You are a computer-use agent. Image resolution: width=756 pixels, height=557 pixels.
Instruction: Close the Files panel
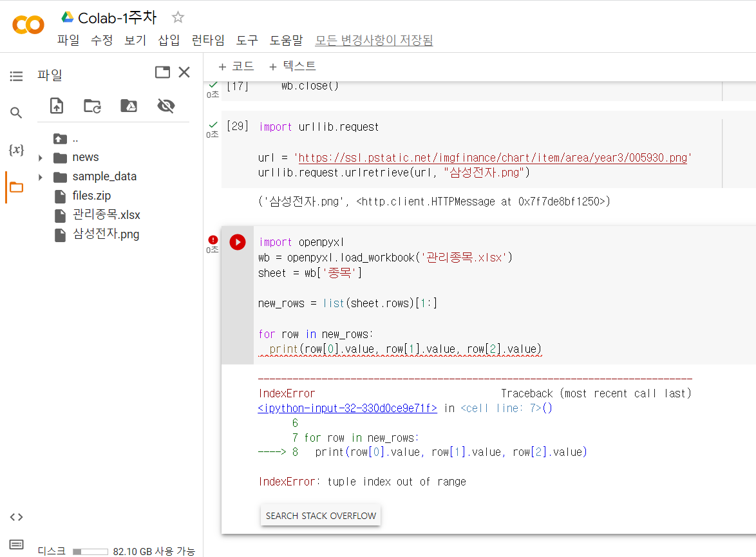pyautogui.click(x=184, y=72)
